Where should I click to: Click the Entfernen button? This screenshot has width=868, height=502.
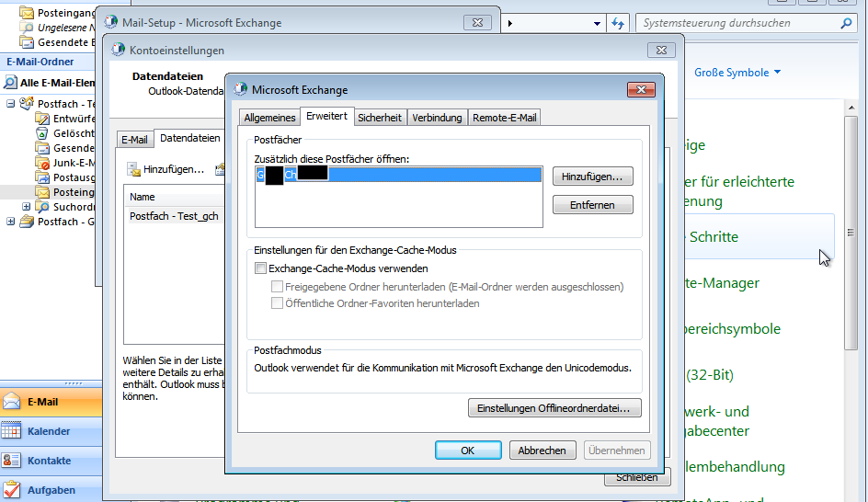point(592,205)
